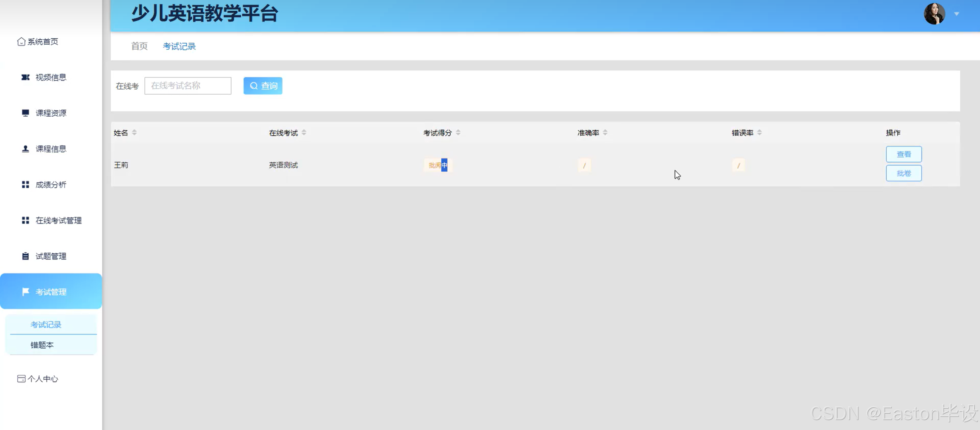
Task: Focus the 在线考试名称 search field
Action: 188,85
